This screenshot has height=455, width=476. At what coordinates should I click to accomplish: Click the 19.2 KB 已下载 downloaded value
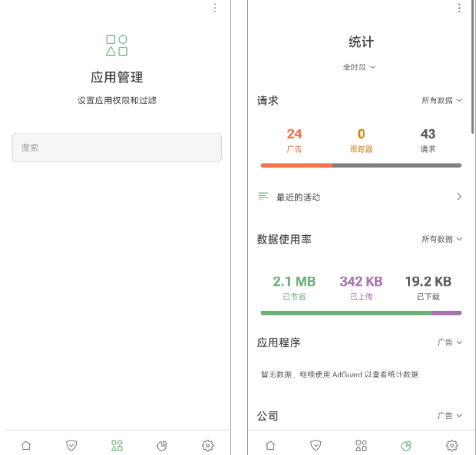(428, 288)
